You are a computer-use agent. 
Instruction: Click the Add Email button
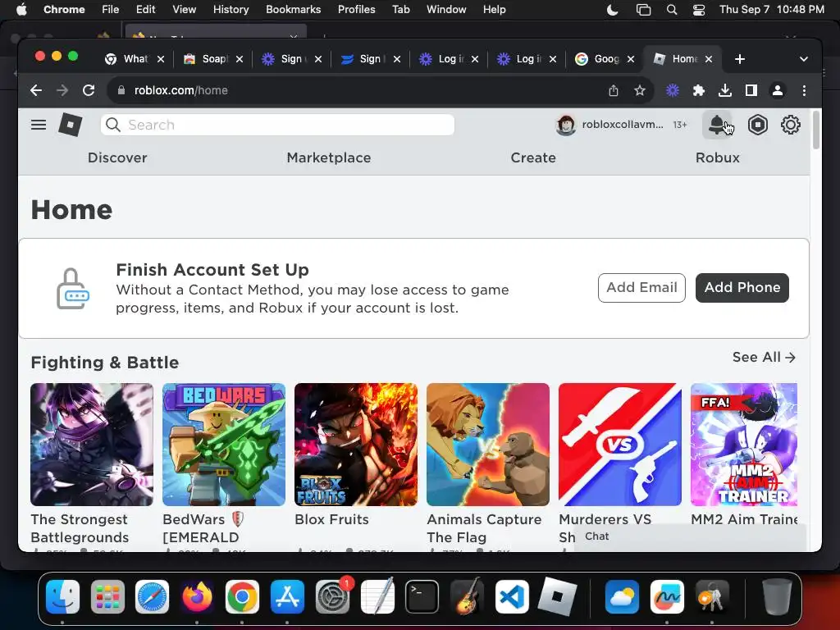pyautogui.click(x=641, y=288)
